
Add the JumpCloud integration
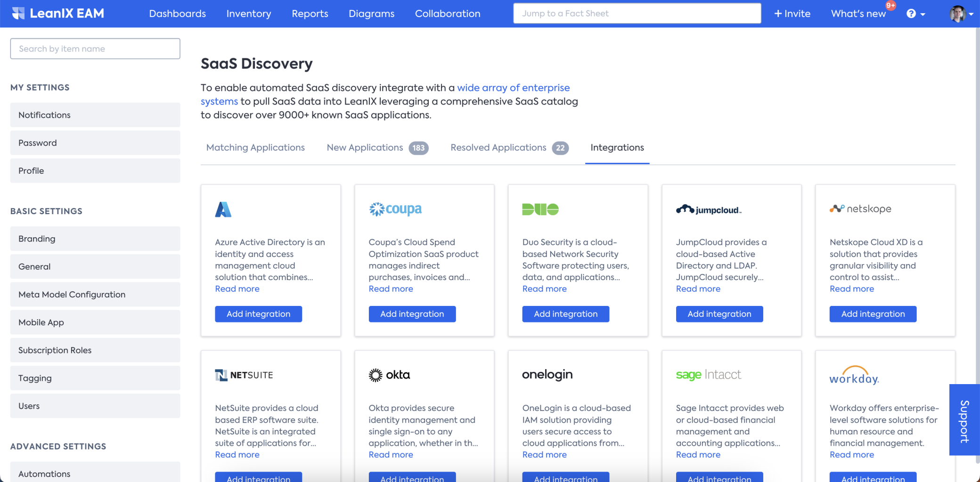[x=719, y=314]
